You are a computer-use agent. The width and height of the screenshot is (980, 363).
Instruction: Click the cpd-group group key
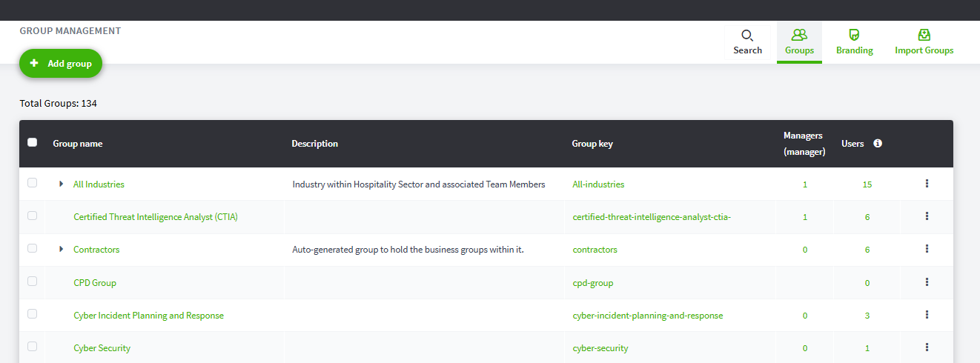[593, 283]
